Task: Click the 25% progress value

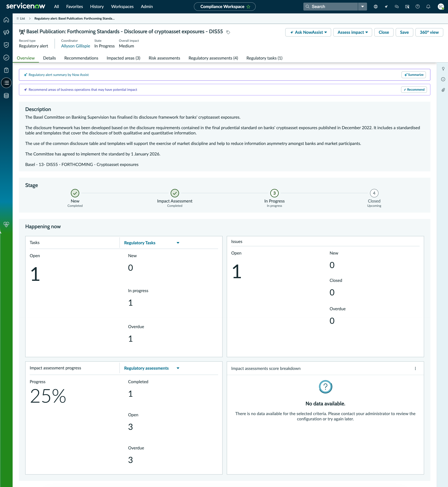Action: point(48,396)
